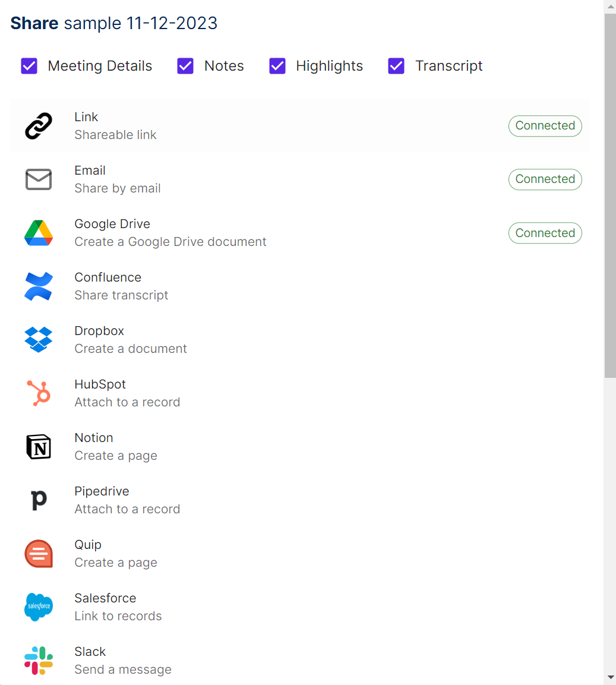The image size is (616, 685).
Task: Toggle the Notes checkbox
Action: pos(185,66)
